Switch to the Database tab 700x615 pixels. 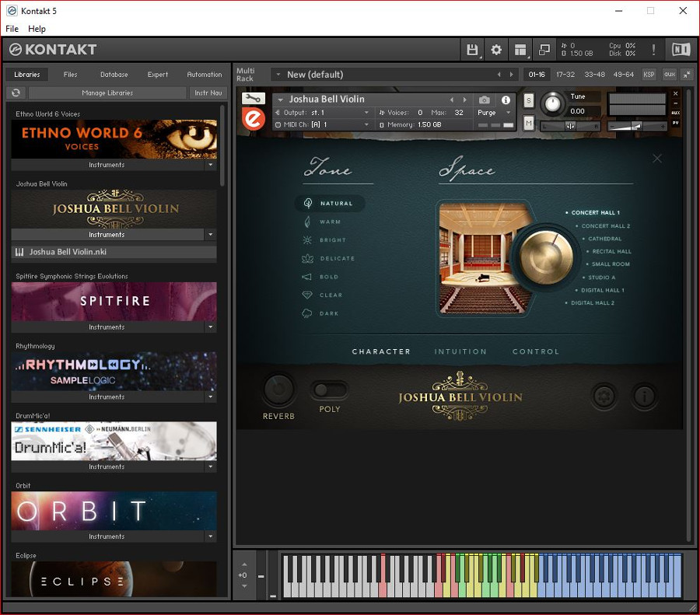click(114, 75)
